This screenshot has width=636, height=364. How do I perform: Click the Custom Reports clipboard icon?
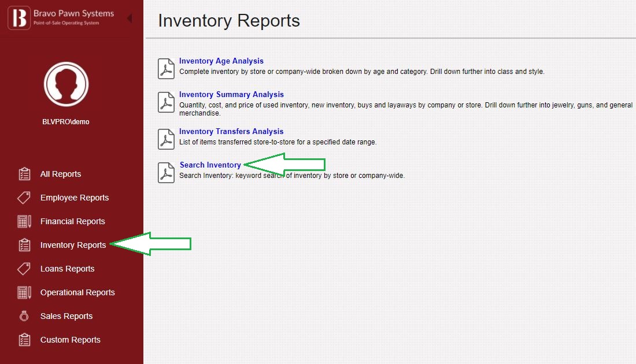tap(24, 340)
